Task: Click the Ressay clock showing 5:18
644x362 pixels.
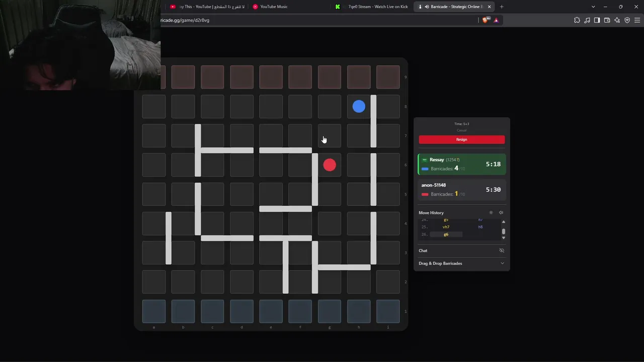Action: [493, 164]
